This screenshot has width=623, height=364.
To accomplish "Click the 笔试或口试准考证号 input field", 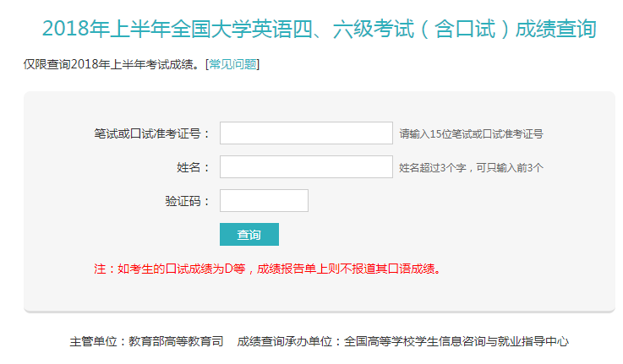I will [306, 133].
